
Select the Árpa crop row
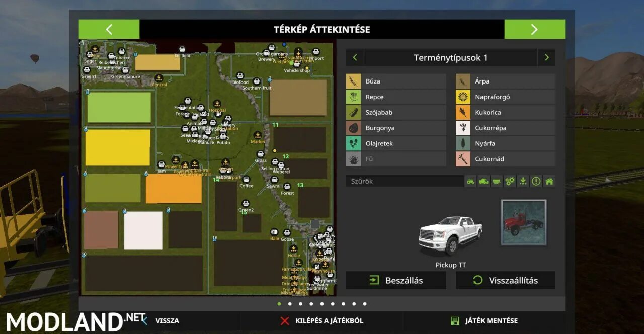tap(506, 81)
